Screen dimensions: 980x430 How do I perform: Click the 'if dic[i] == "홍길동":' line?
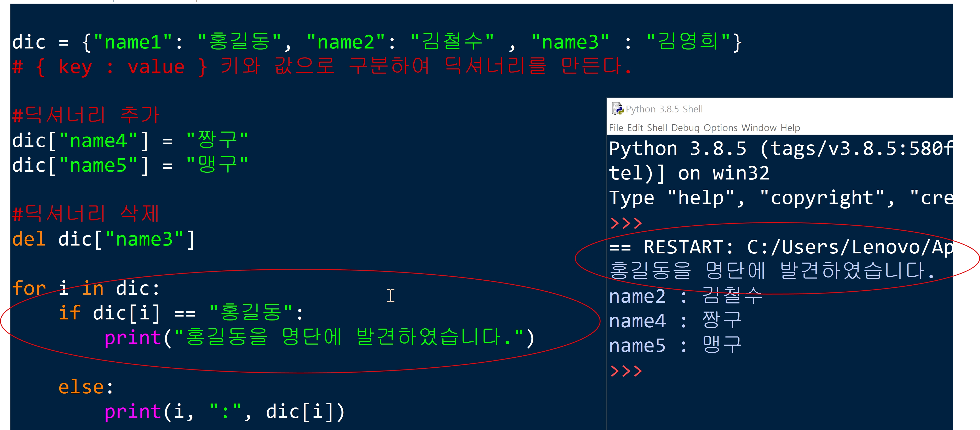point(181,313)
